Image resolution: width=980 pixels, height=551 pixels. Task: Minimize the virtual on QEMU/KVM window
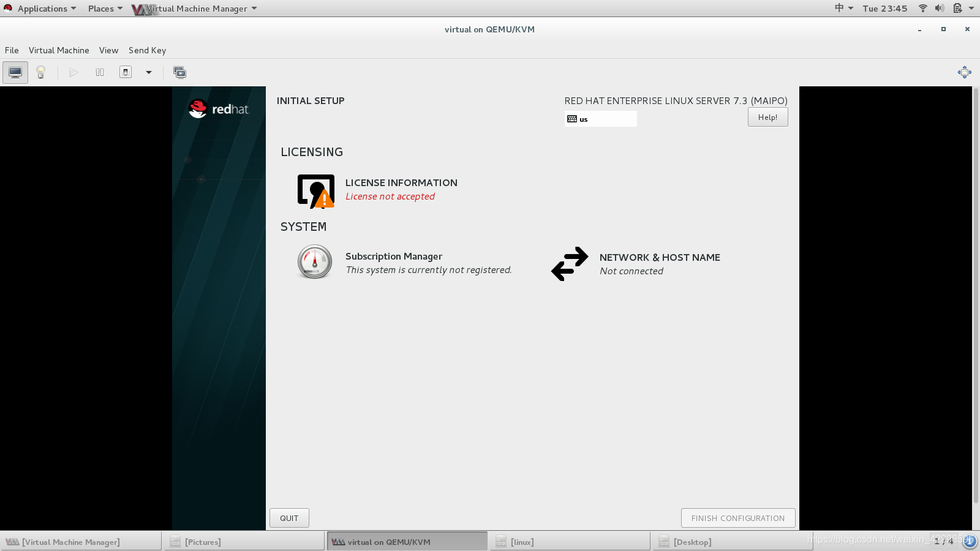pyautogui.click(x=919, y=29)
